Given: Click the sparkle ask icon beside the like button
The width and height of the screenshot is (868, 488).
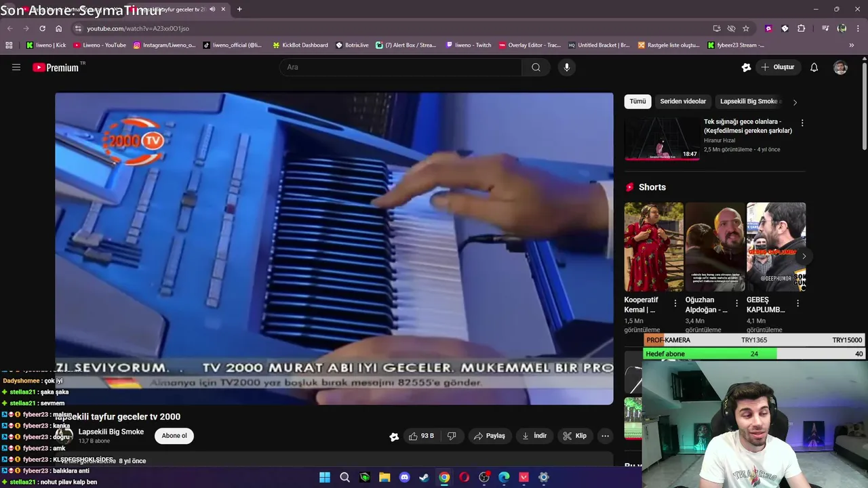Looking at the screenshot, I should coord(393,436).
